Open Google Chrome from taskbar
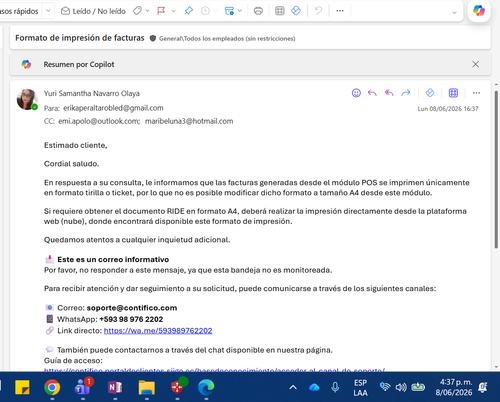The height and width of the screenshot is (402, 500). (x=52, y=387)
